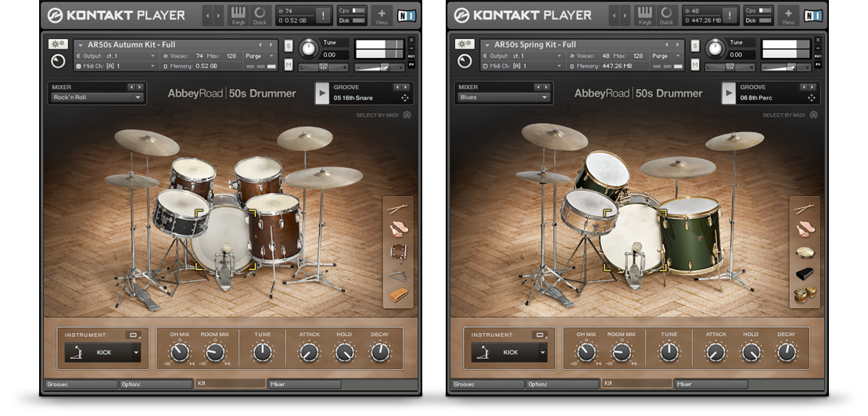Viewport: 868px width, 416px height.
Task: Click the Autumn Kit instrument info dial icon
Action: point(58,62)
